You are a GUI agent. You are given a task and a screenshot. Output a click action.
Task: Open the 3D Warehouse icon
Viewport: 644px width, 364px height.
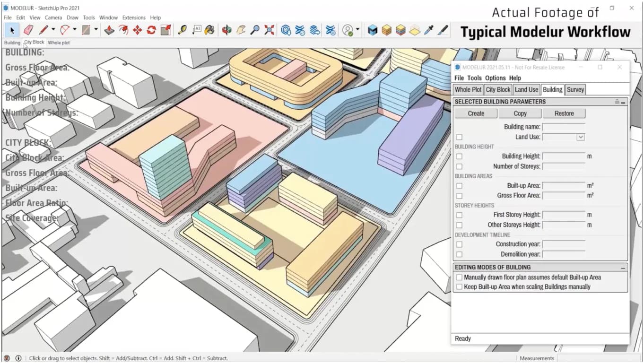point(286,30)
